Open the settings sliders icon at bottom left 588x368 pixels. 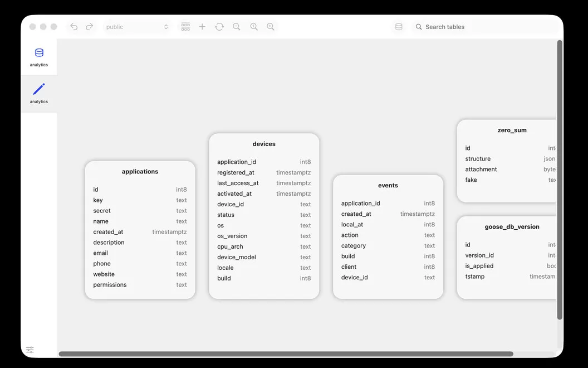point(30,350)
